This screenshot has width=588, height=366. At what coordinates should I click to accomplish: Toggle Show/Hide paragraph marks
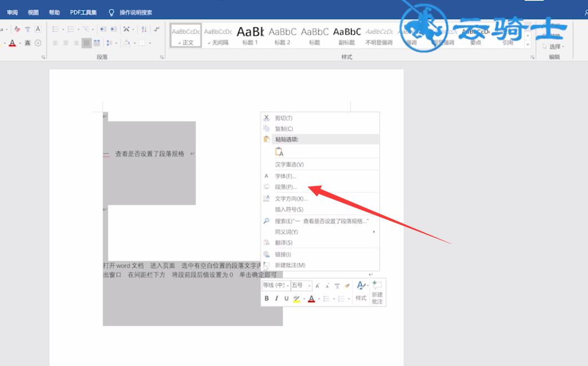click(157, 29)
